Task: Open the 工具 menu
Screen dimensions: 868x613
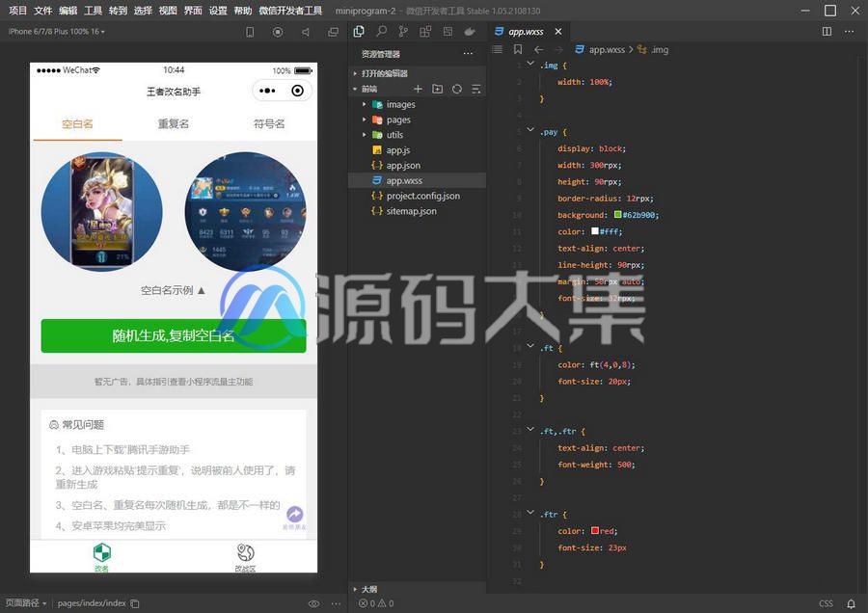Action: 93,11
